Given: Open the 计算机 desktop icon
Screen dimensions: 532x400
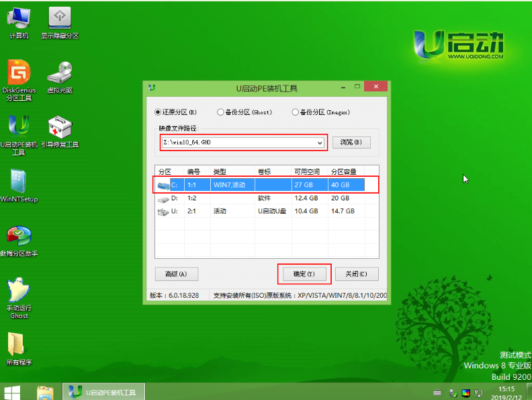Looking at the screenshot, I should [18, 20].
